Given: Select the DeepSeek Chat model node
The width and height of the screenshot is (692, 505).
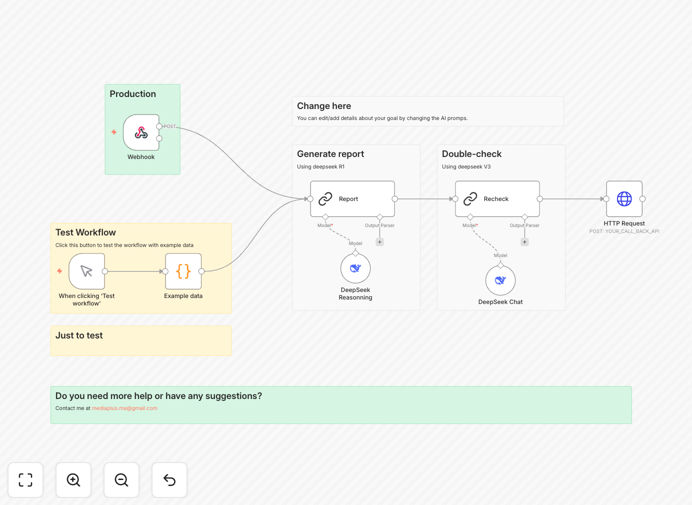Looking at the screenshot, I should tap(500, 280).
